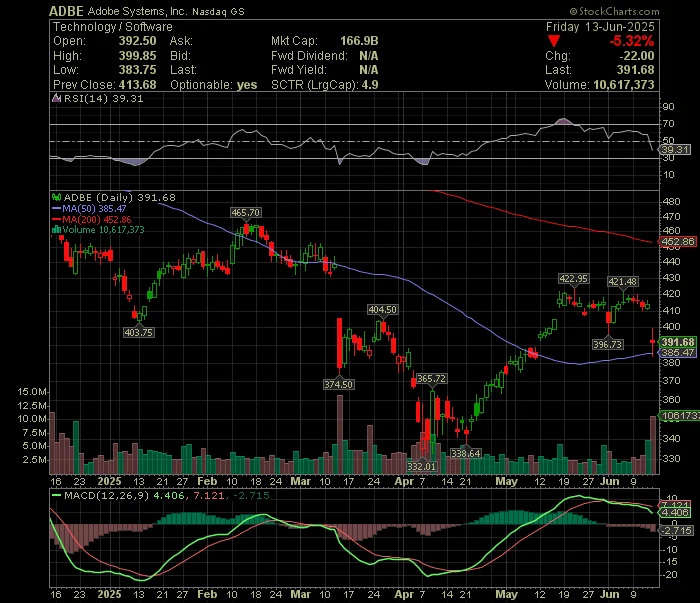Click the red MA(200) legend line marker
Screen dimensions: 700x603
click(x=57, y=220)
